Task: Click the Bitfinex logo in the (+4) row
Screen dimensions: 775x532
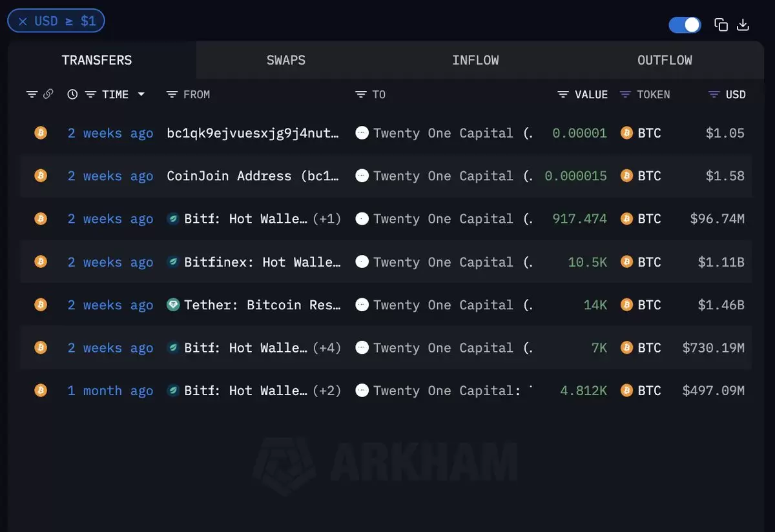Action: click(173, 347)
